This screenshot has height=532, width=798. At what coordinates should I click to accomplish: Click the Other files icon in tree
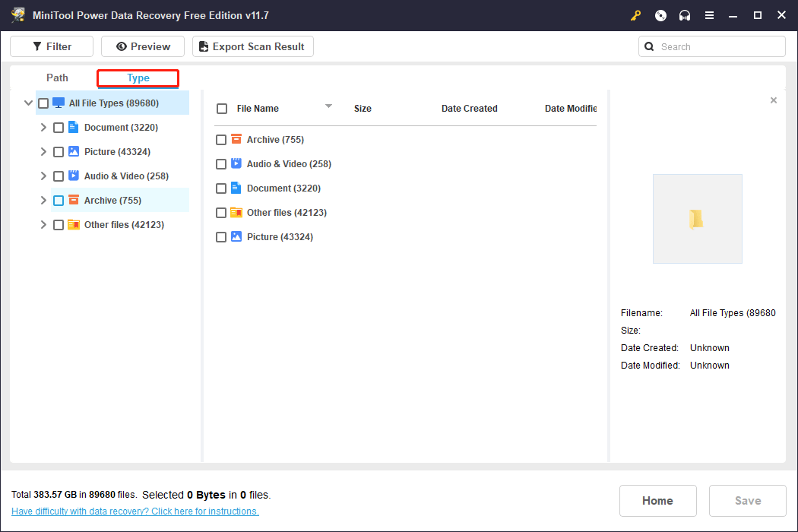(x=73, y=224)
